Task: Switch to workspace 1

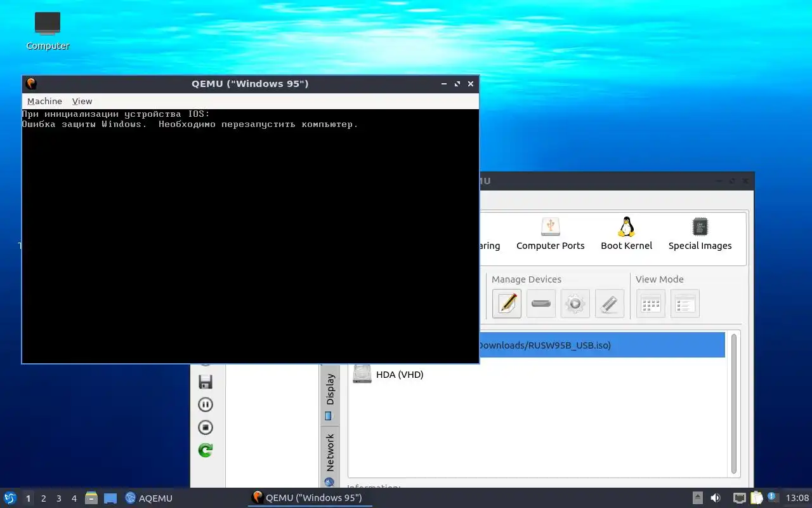Action: 28,498
